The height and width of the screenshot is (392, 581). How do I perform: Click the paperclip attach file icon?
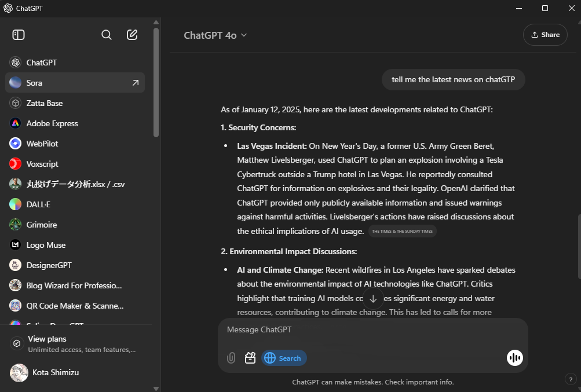(x=231, y=358)
